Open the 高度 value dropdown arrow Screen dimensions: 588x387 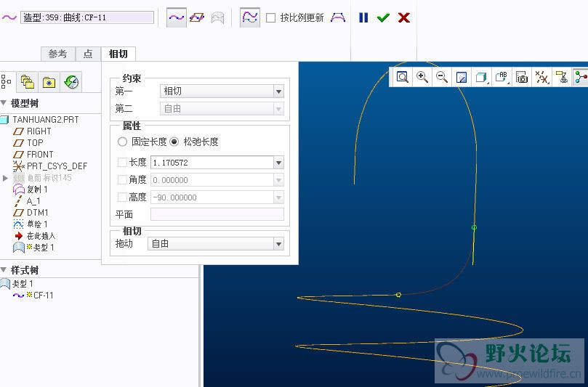point(278,197)
